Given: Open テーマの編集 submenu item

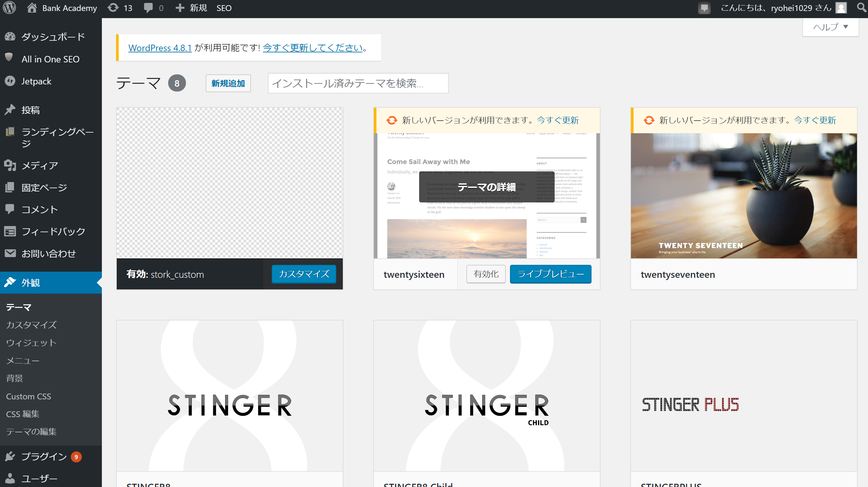Looking at the screenshot, I should [x=31, y=432].
